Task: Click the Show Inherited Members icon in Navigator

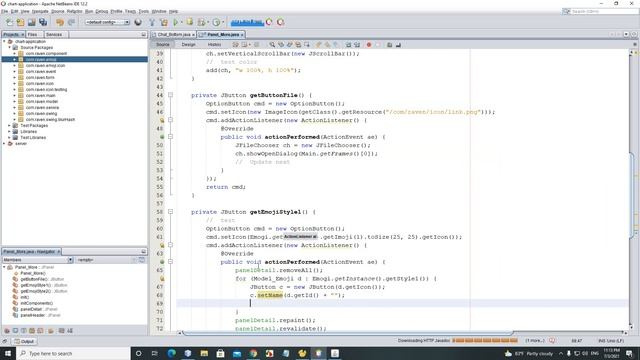Action: pos(7,331)
